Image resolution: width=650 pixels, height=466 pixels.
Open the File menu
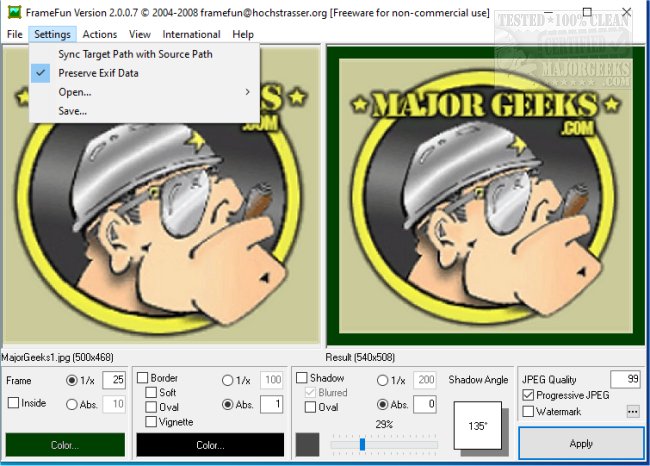tap(15, 34)
